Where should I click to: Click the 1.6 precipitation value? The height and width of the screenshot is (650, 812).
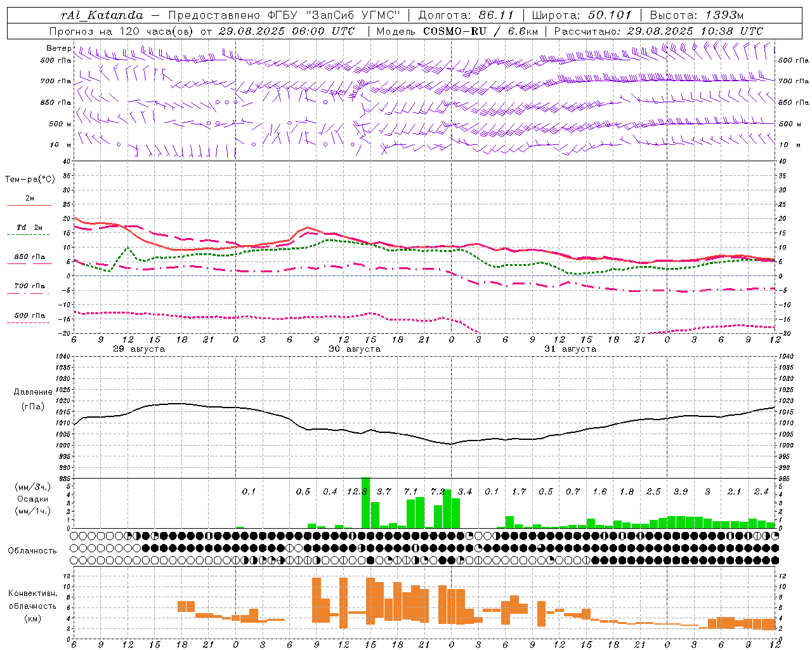click(599, 492)
